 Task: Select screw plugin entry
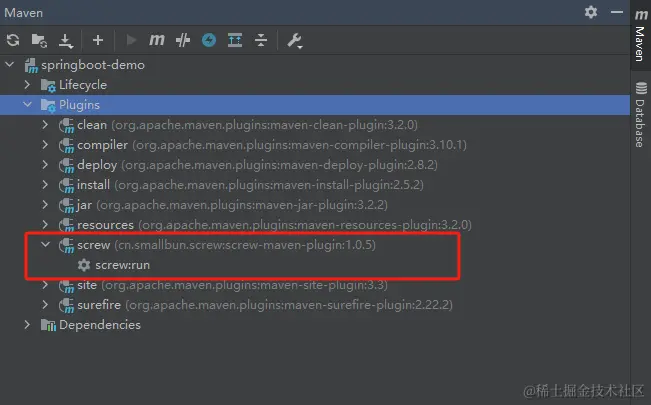pyautogui.click(x=226, y=245)
